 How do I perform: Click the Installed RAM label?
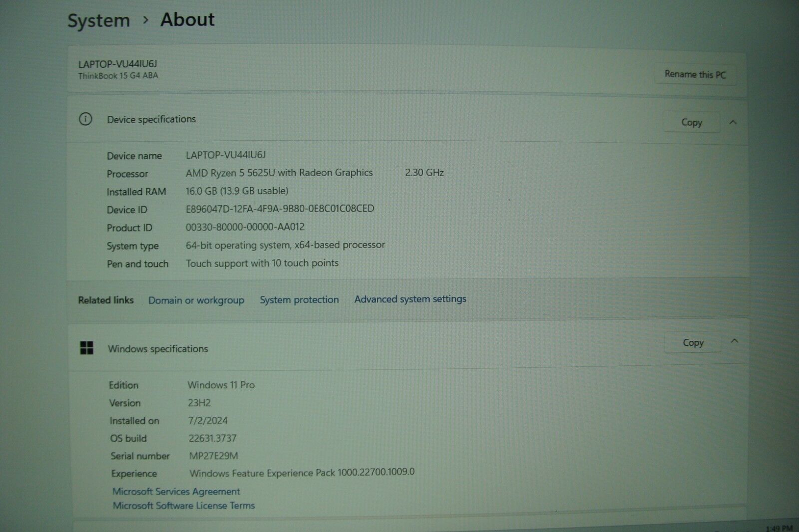coord(136,192)
